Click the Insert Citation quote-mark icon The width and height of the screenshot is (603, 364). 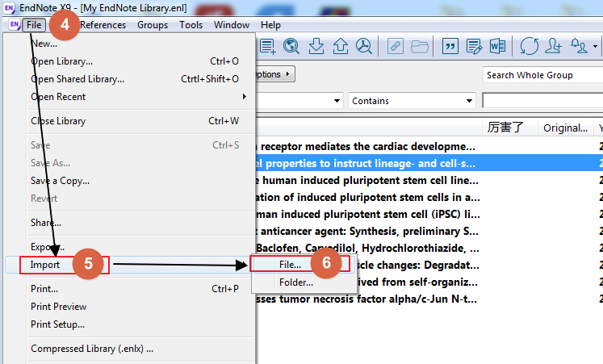(x=451, y=46)
